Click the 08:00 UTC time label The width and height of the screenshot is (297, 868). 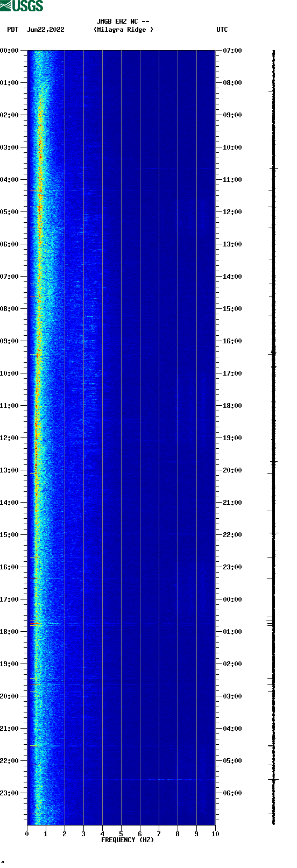point(232,83)
